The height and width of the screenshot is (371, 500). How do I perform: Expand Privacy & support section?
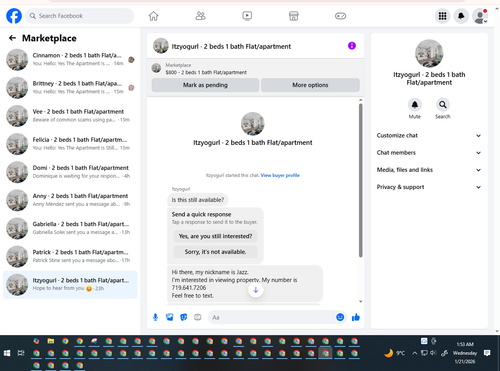[x=429, y=187]
